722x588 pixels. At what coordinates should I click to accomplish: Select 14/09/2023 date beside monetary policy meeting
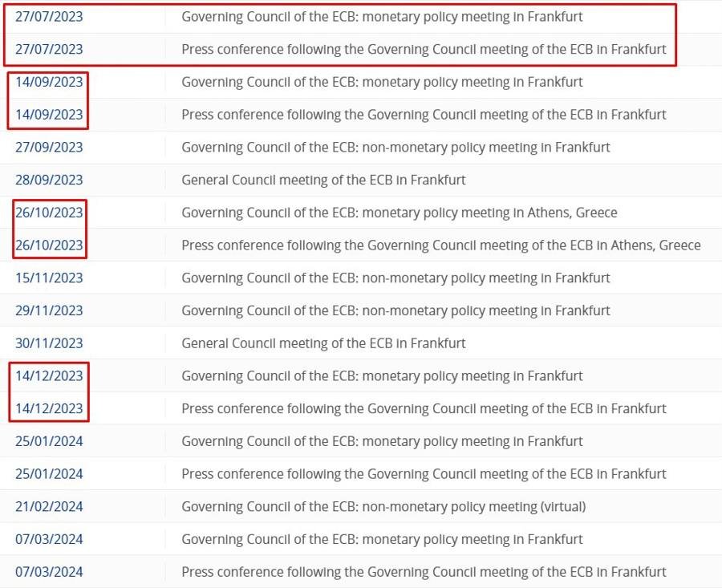[x=49, y=82]
